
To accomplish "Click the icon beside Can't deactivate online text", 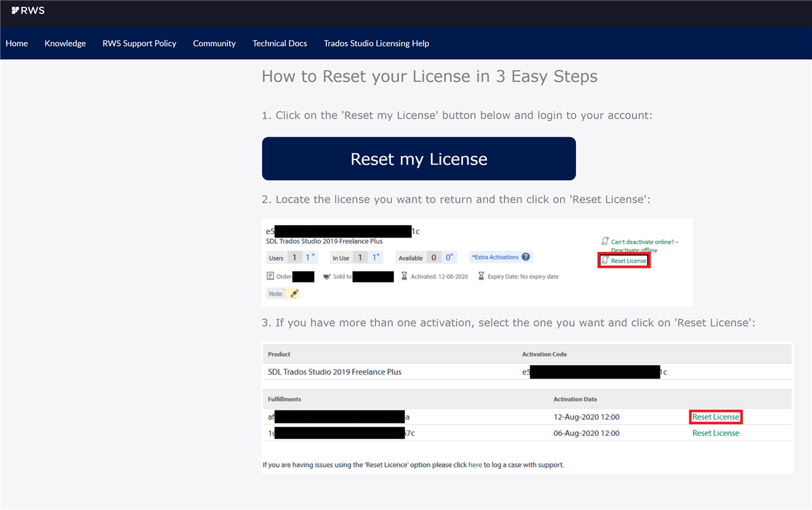I will [605, 241].
